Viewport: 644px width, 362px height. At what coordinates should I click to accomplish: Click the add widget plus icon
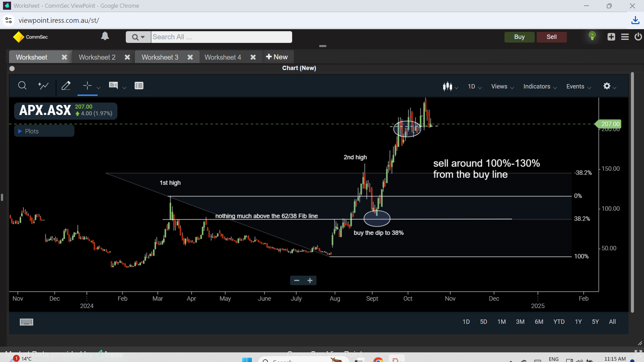click(611, 37)
